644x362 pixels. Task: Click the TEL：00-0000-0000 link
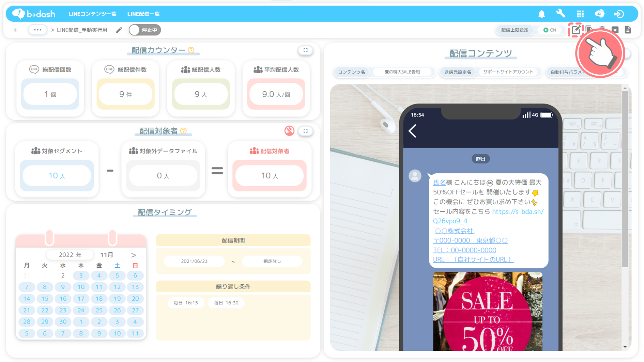tap(464, 250)
